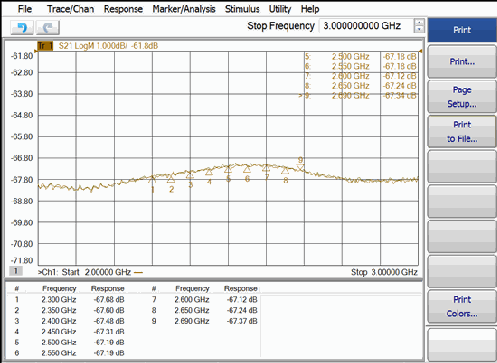
Task: Click channel 1 indicator box
Action: tap(15, 271)
